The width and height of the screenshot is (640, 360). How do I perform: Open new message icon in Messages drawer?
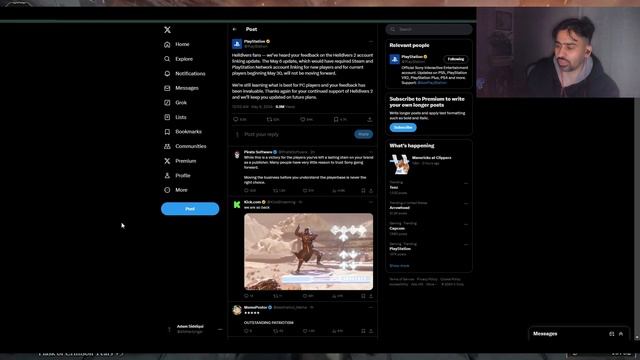coord(611,334)
